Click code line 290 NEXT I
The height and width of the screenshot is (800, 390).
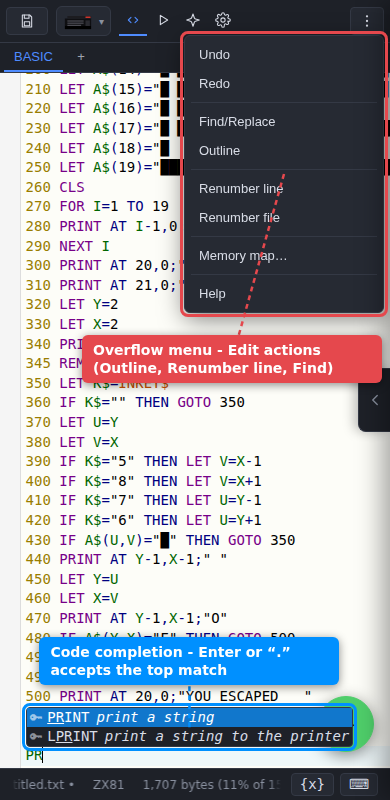67,246
